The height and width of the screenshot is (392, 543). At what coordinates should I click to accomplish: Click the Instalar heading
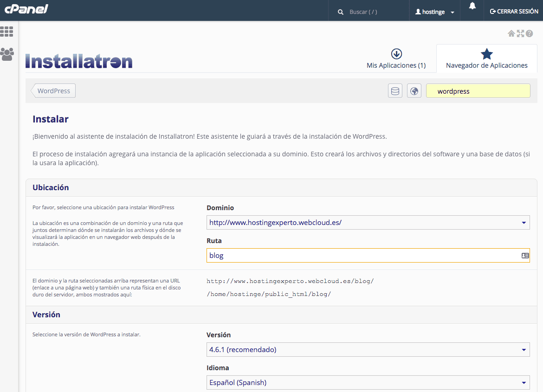click(x=51, y=119)
